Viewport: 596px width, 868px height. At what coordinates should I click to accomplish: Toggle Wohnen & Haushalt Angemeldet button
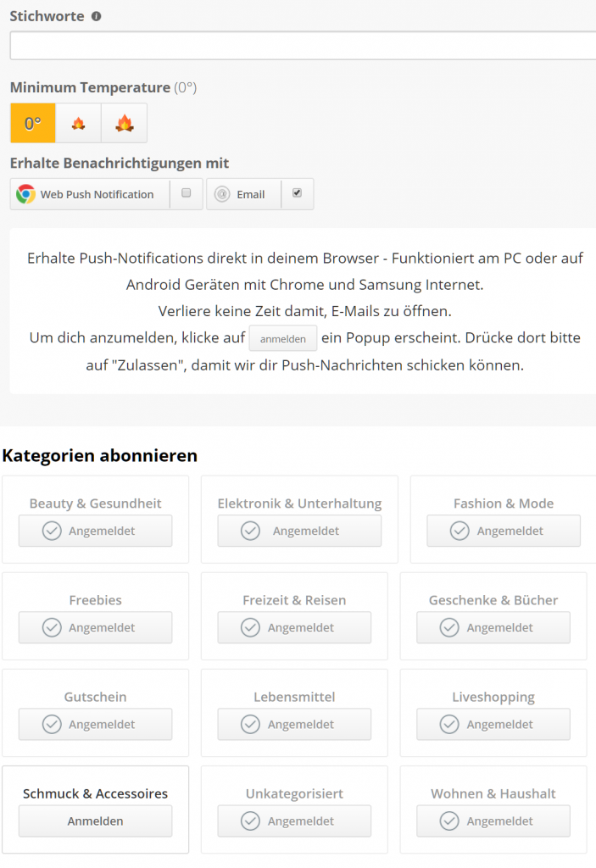point(493,821)
